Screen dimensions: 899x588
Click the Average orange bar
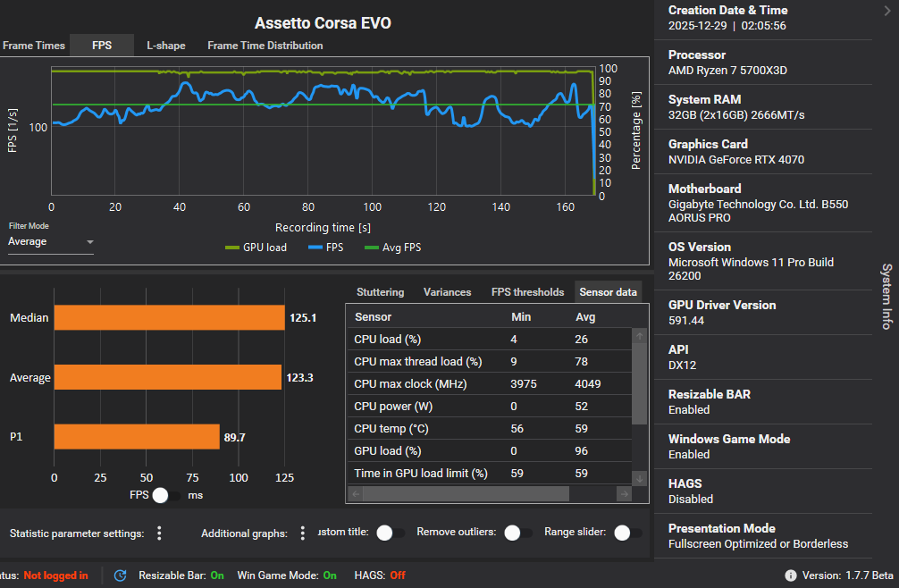[168, 377]
